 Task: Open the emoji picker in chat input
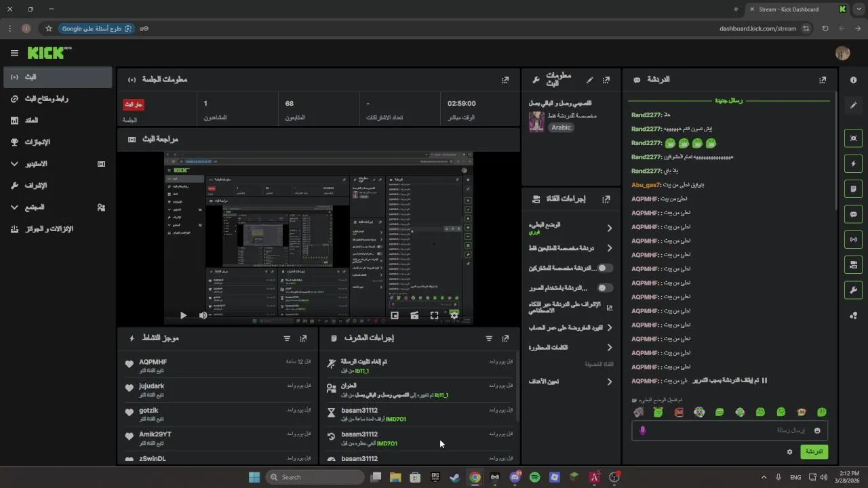coord(817,430)
